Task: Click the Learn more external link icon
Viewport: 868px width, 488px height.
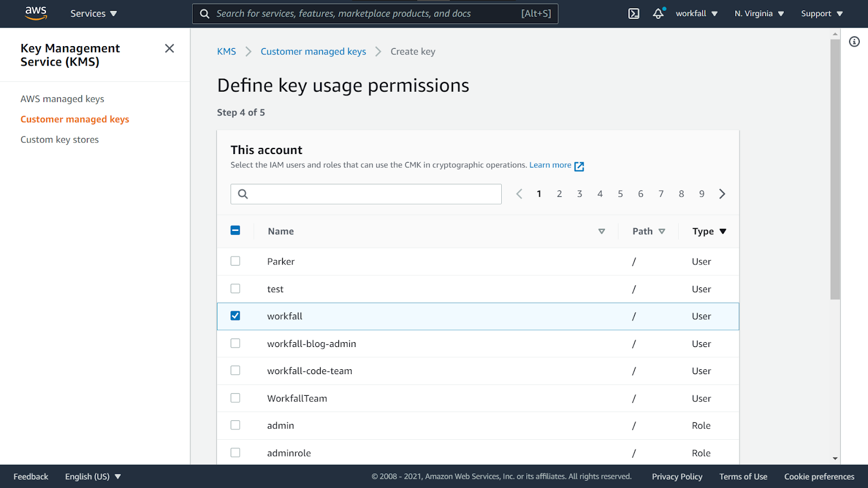Action: 579,166
